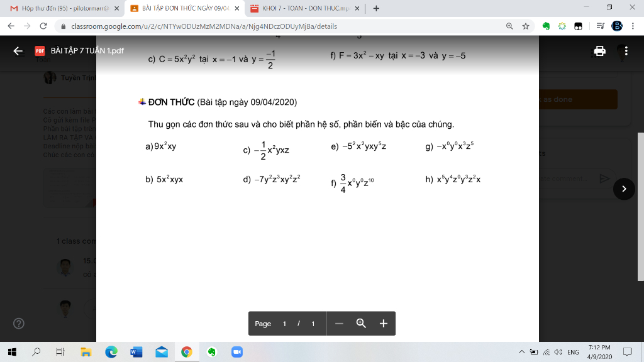Open Task View in the taskbar
The image size is (644, 362).
tap(60, 352)
